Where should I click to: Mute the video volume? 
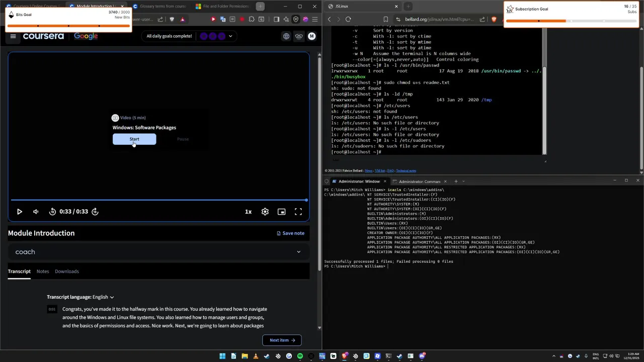point(36,212)
